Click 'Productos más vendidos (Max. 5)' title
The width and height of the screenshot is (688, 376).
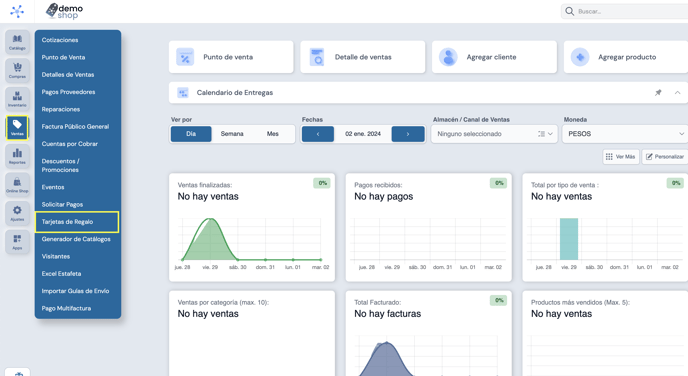[x=580, y=302]
